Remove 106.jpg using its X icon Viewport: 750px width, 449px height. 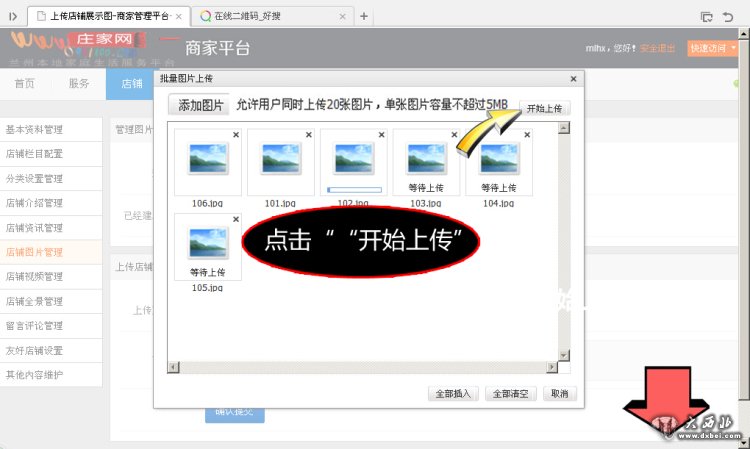236,135
